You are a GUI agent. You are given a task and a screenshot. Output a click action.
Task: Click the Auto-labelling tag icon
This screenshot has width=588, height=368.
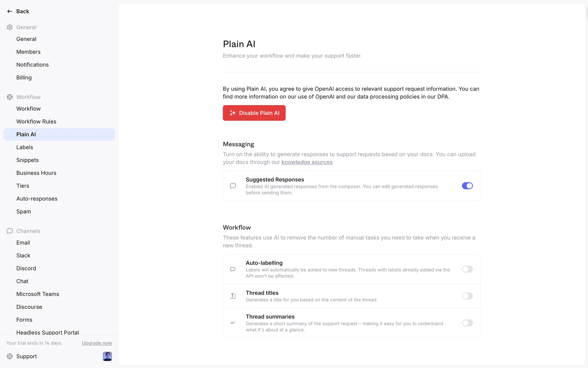233,269
